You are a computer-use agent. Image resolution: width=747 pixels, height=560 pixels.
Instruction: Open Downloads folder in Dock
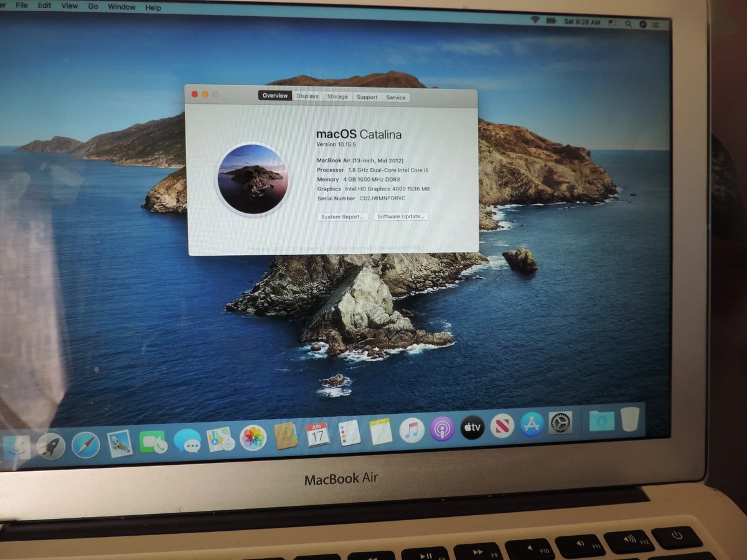point(601,421)
